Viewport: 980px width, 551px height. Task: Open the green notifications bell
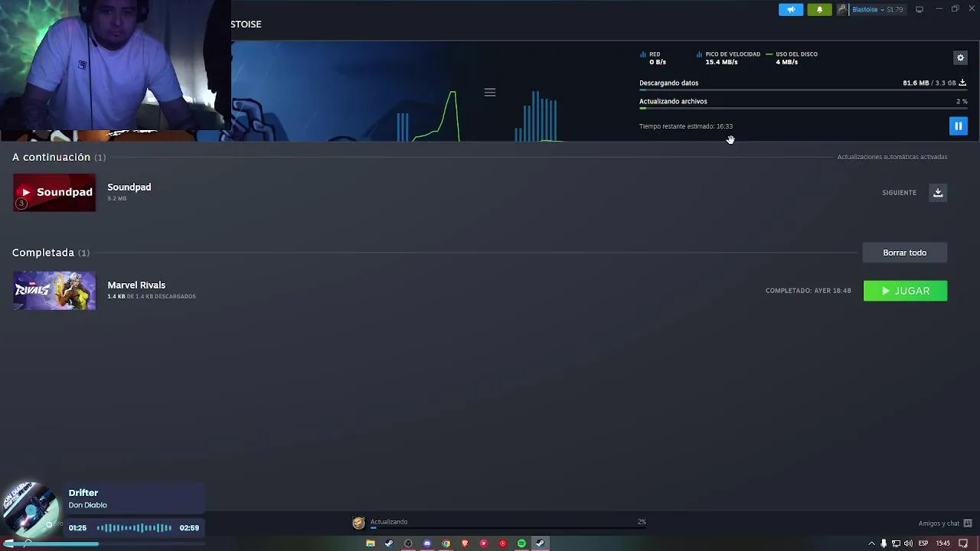pyautogui.click(x=819, y=9)
